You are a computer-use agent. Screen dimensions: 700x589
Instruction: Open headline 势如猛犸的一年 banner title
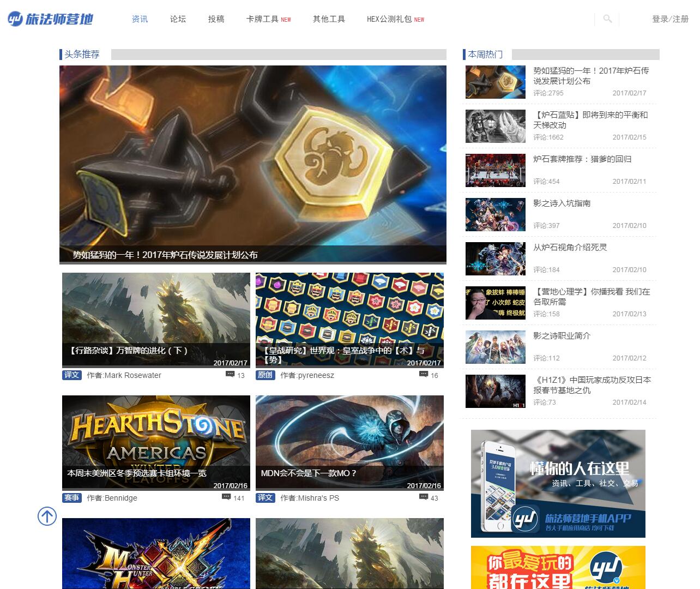[165, 255]
